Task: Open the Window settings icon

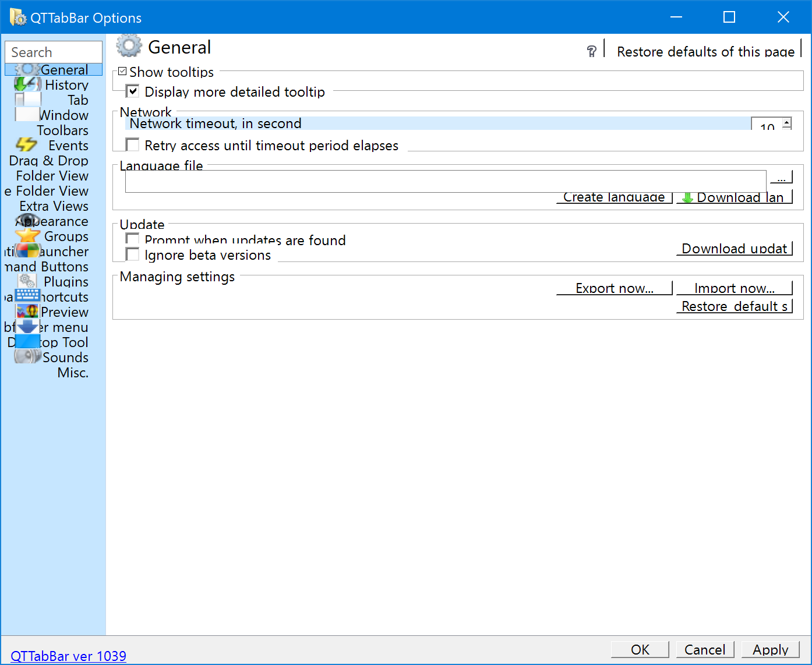Action: pos(27,115)
